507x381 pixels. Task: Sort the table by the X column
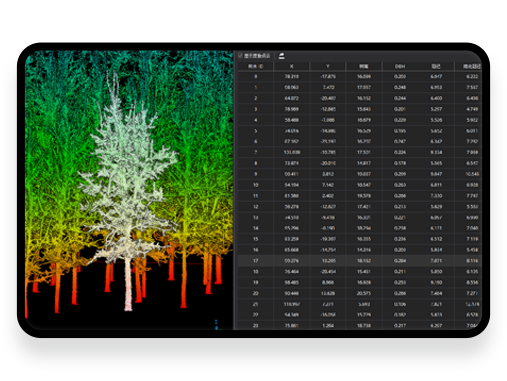[x=292, y=66]
